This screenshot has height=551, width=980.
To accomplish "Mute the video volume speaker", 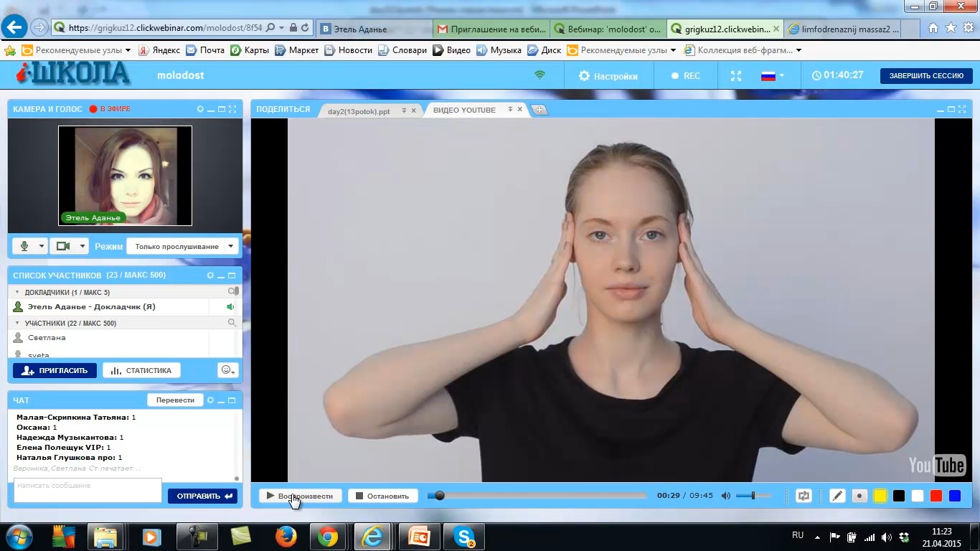I will click(726, 496).
